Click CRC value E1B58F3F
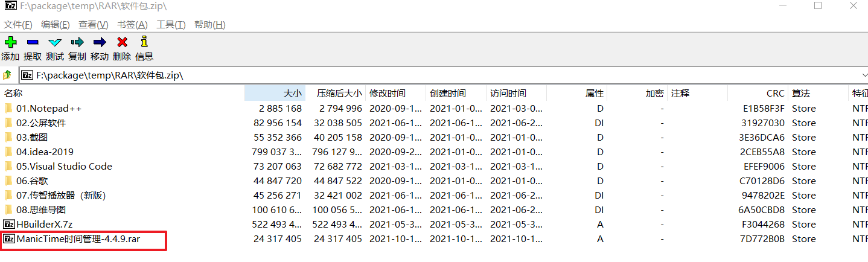Viewport: 868px width, 262px height. point(764,109)
